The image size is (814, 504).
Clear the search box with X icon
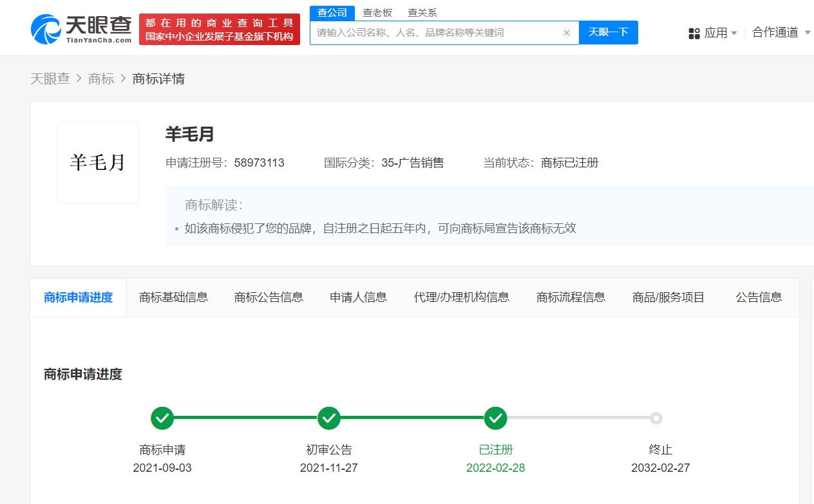(x=566, y=33)
